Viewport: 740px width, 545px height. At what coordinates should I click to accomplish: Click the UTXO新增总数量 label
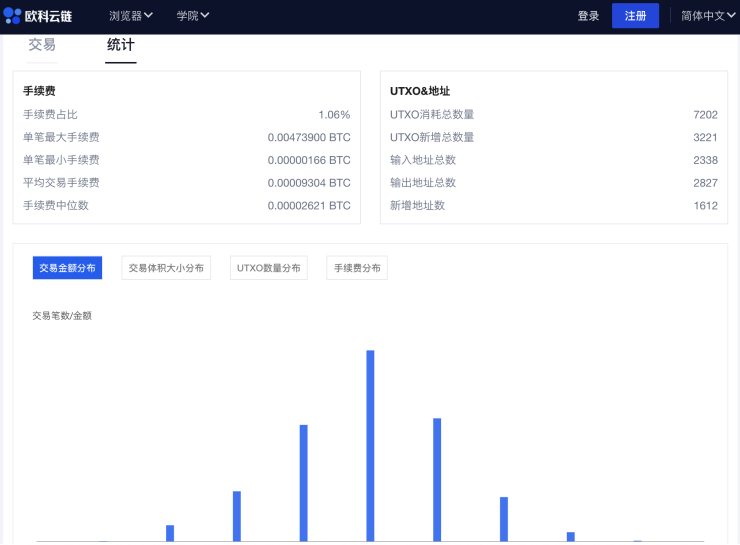click(x=432, y=137)
